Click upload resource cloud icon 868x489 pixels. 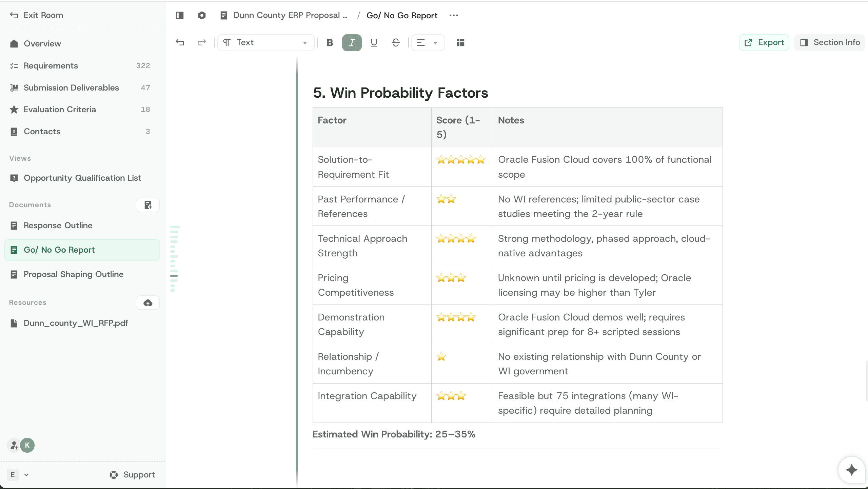pyautogui.click(x=148, y=302)
